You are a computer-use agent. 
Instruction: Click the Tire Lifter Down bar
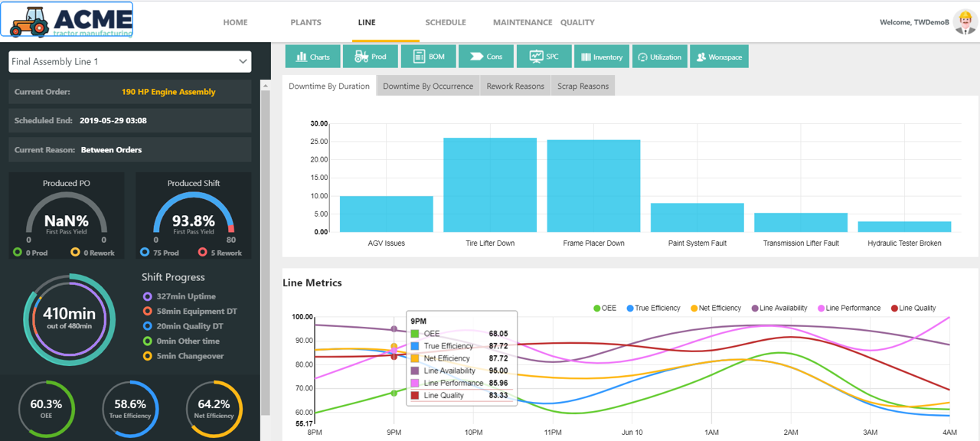tap(490, 185)
